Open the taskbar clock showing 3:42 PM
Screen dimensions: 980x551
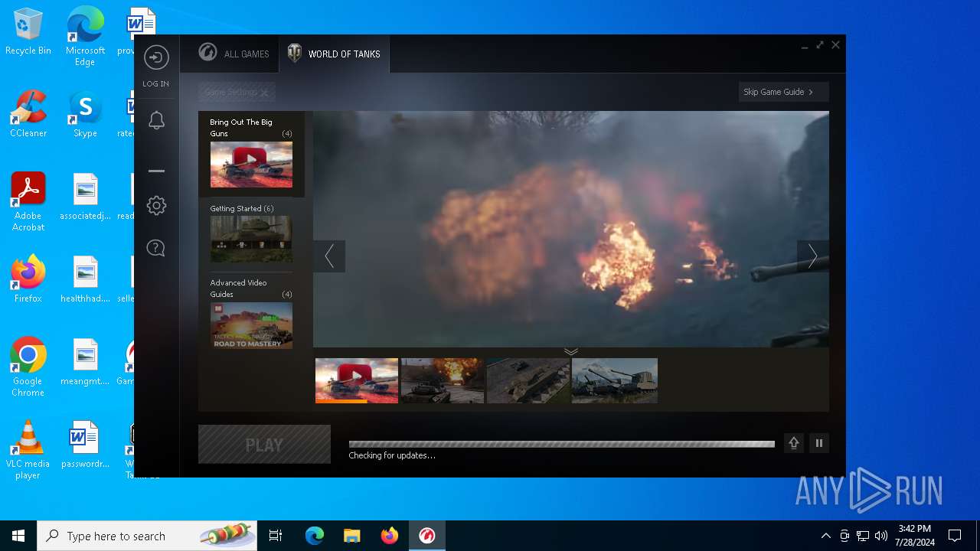[x=915, y=536]
